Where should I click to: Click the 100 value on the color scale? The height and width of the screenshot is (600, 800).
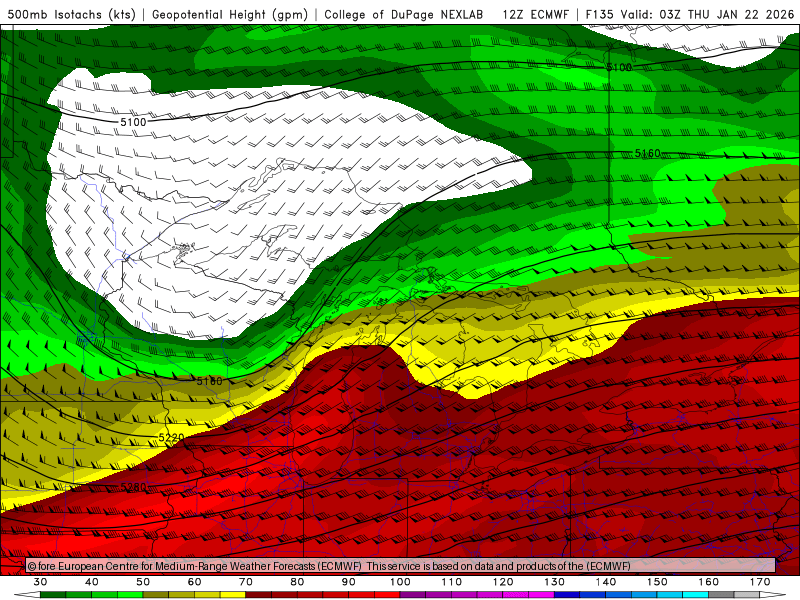pyautogui.click(x=401, y=582)
